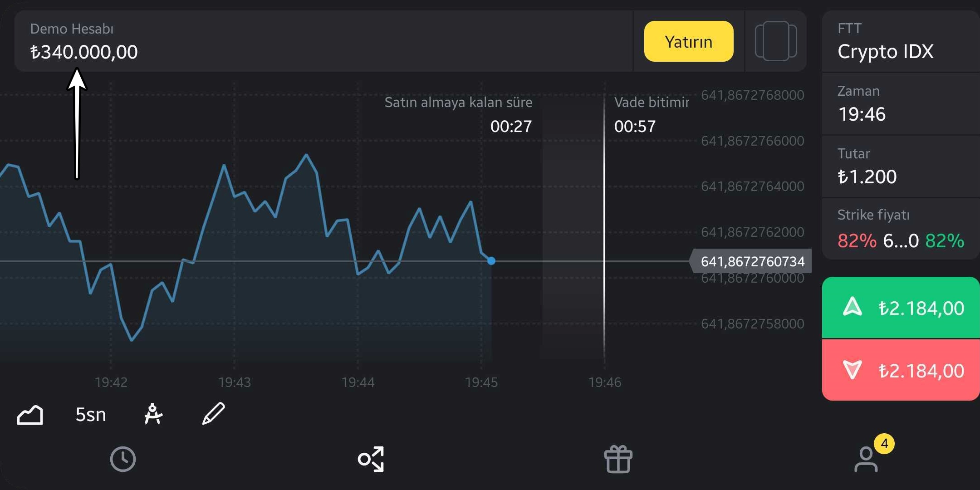This screenshot has width=980, height=490.
Task: Open the gift bonuses tab
Action: pyautogui.click(x=618, y=459)
